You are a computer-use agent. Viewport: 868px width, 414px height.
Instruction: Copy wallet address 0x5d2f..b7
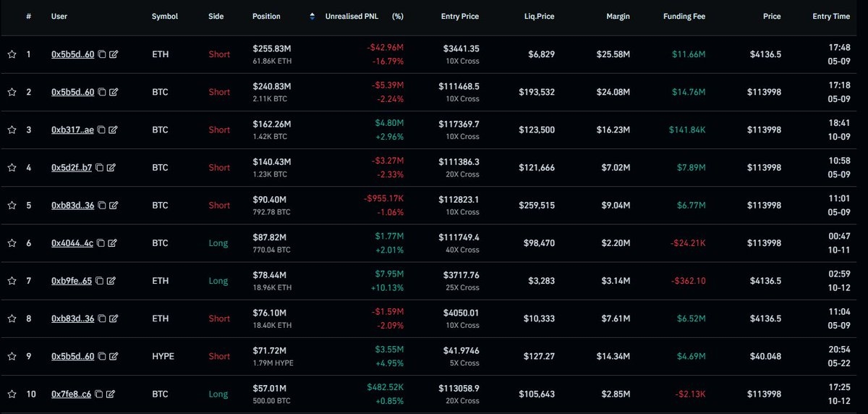[x=100, y=167]
